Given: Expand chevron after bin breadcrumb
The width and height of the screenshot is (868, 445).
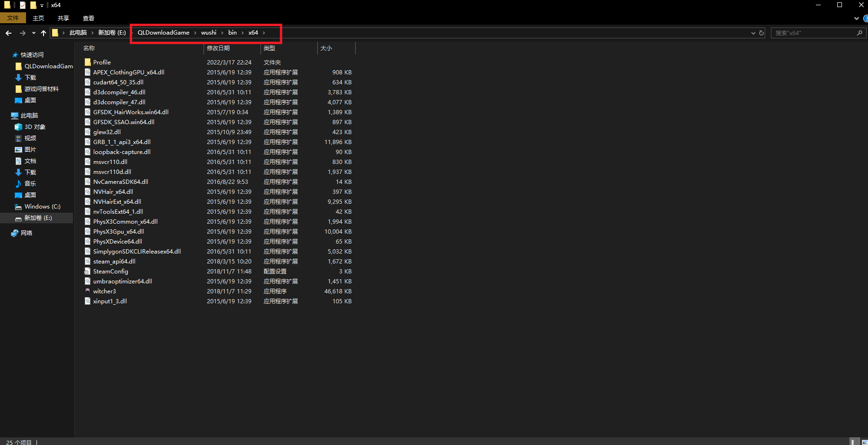Looking at the screenshot, I should click(x=242, y=33).
